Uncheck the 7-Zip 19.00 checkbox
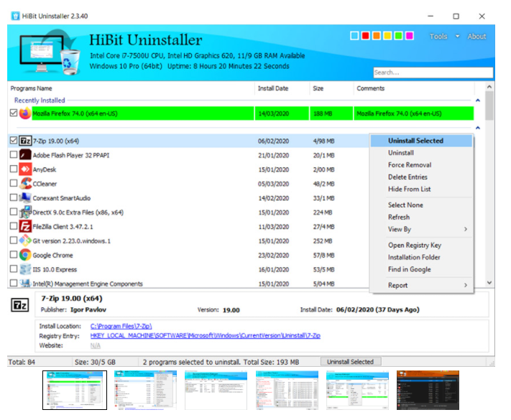511x420 pixels. click(14, 140)
